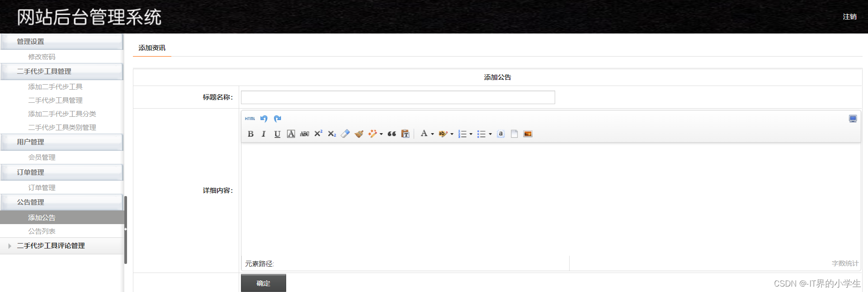Apply character border to text

pyautogui.click(x=291, y=134)
